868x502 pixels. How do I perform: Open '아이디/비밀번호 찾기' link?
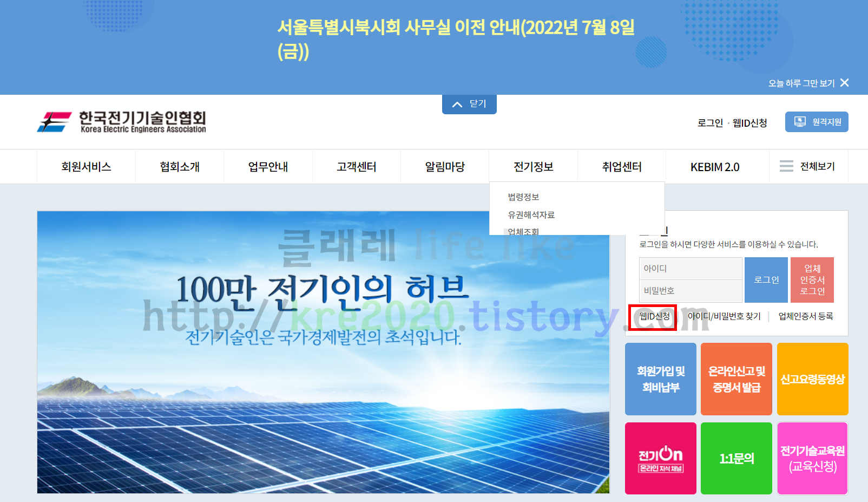[724, 316]
